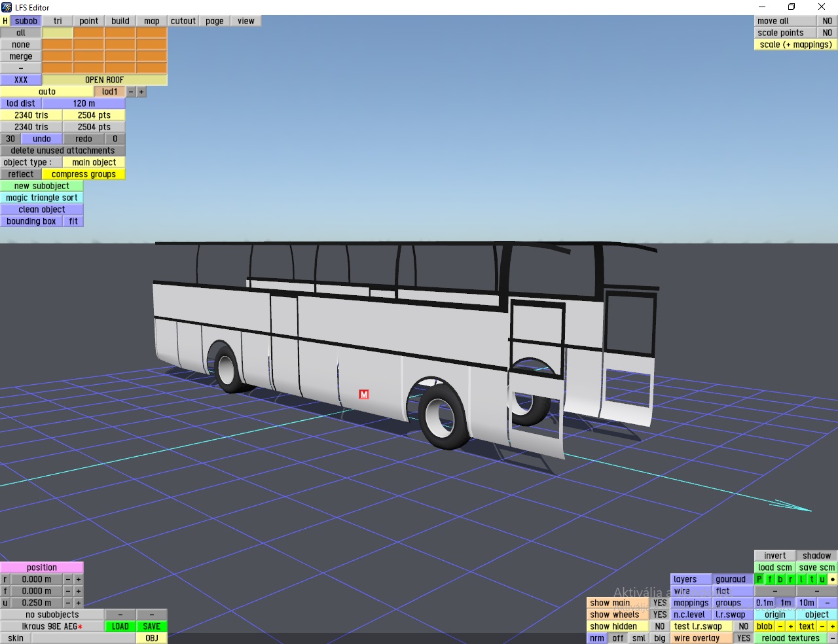Toggle show hidden NO setting
The image size is (838, 644).
[x=660, y=626]
